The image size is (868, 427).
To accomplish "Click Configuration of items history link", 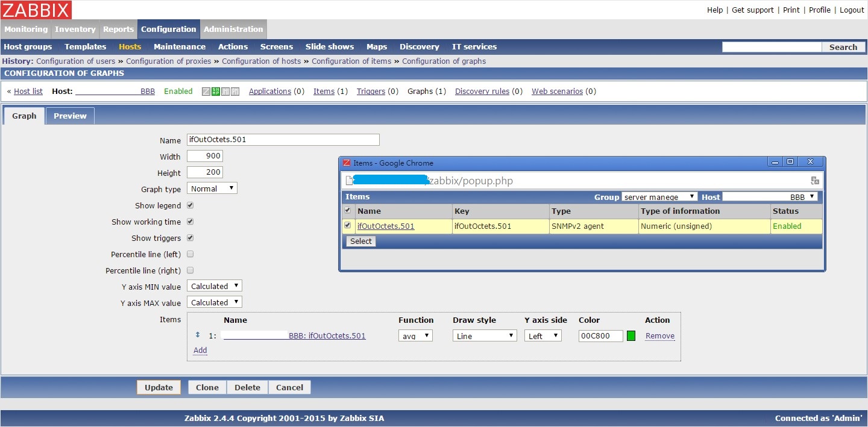I will [351, 61].
